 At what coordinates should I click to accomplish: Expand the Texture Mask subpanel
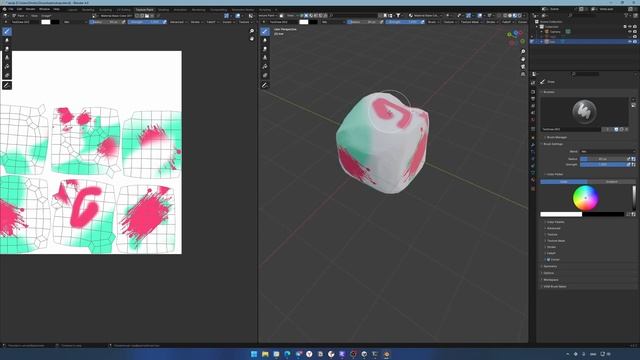555,241
